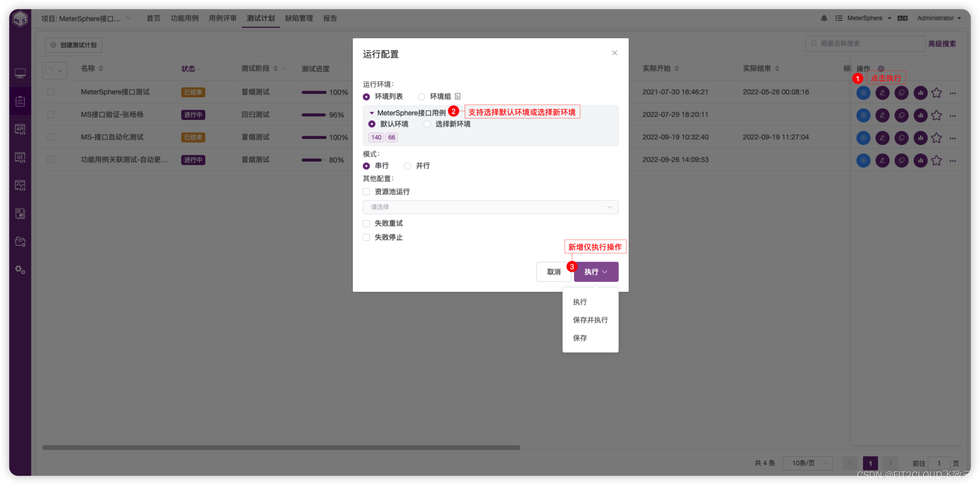The width and height of the screenshot is (980, 485).
Task: Open the 请选择 resource pool dropdown
Action: [490, 207]
